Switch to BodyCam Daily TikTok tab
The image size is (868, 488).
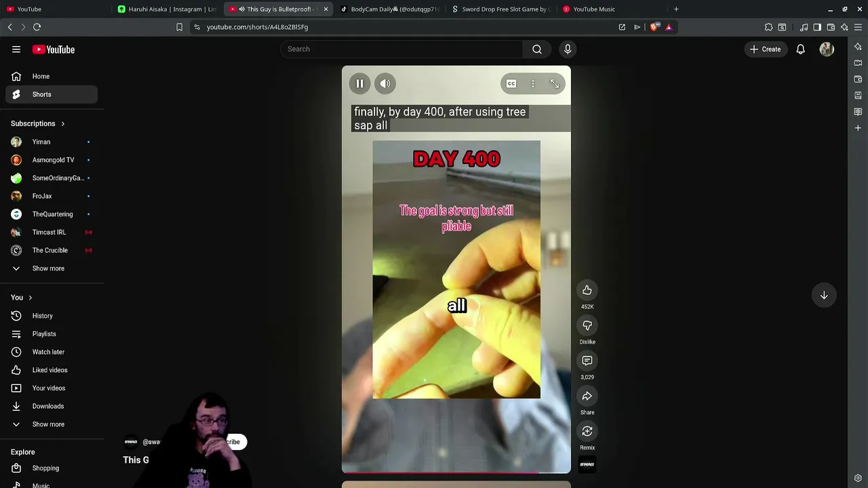click(390, 9)
